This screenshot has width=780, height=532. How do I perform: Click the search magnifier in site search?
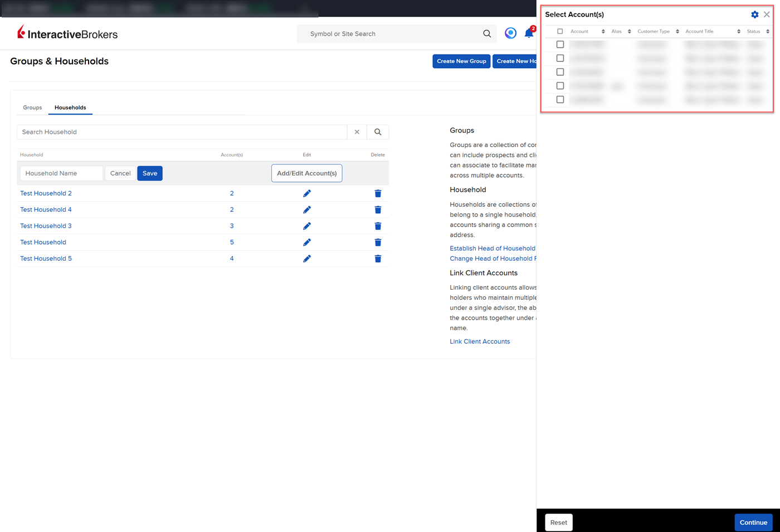click(x=487, y=34)
